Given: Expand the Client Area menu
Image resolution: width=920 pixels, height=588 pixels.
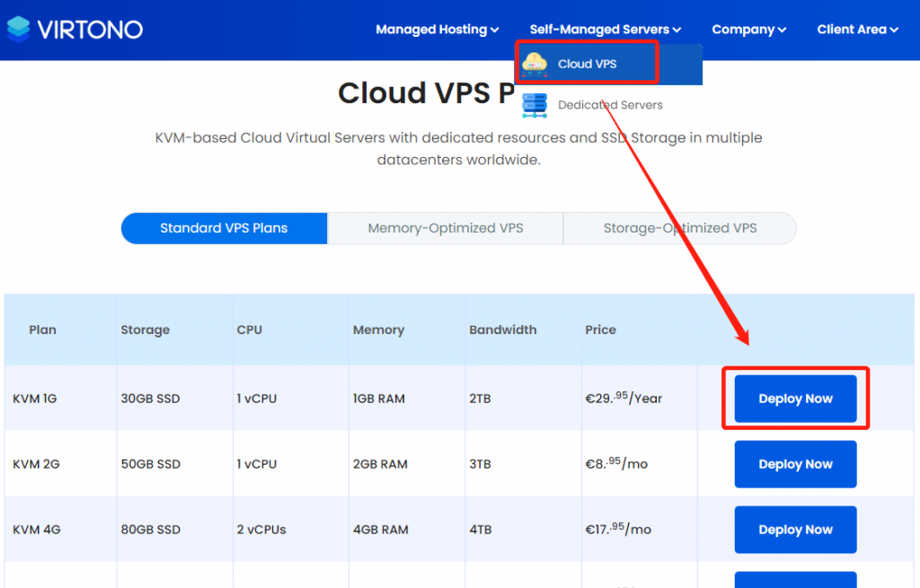Looking at the screenshot, I should coord(857,30).
